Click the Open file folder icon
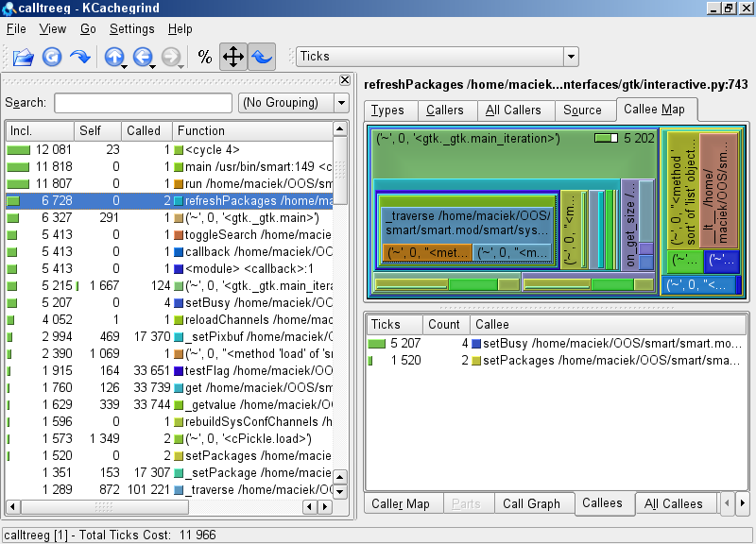This screenshot has width=756, height=544. [x=23, y=57]
